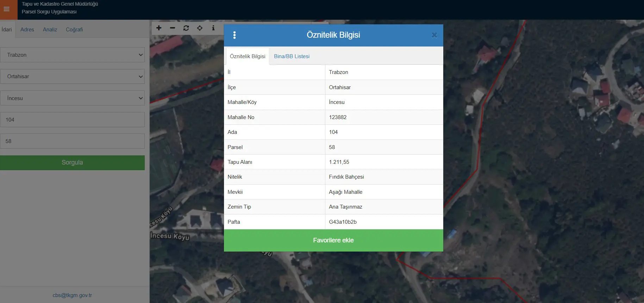Select the info query tool
The width and height of the screenshot is (644, 303).
[x=213, y=28]
